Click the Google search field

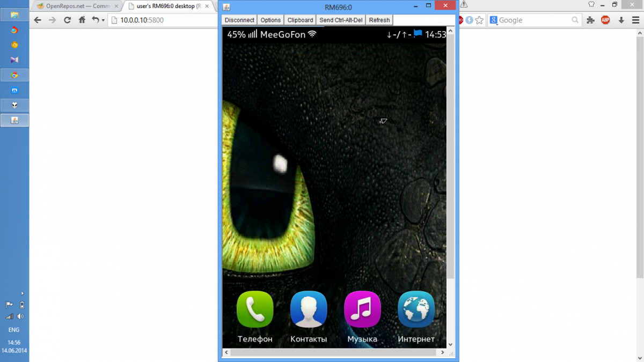(x=534, y=20)
